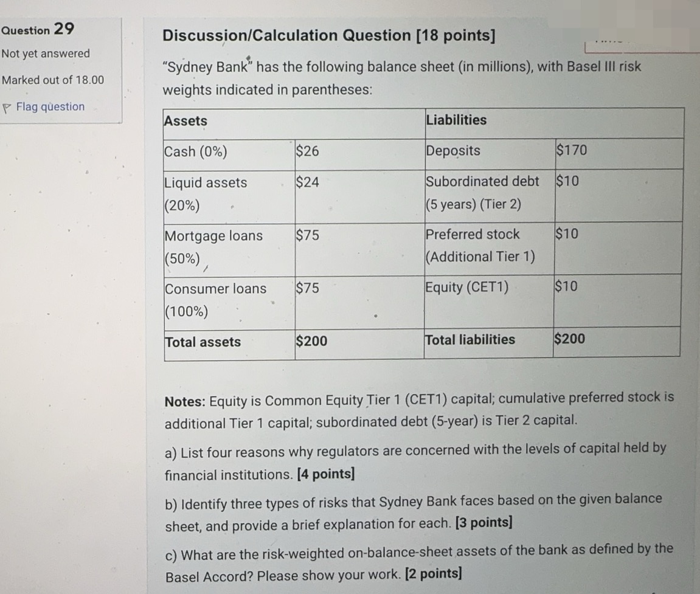
Task: Click the Not yet answered status label
Action: 44,54
